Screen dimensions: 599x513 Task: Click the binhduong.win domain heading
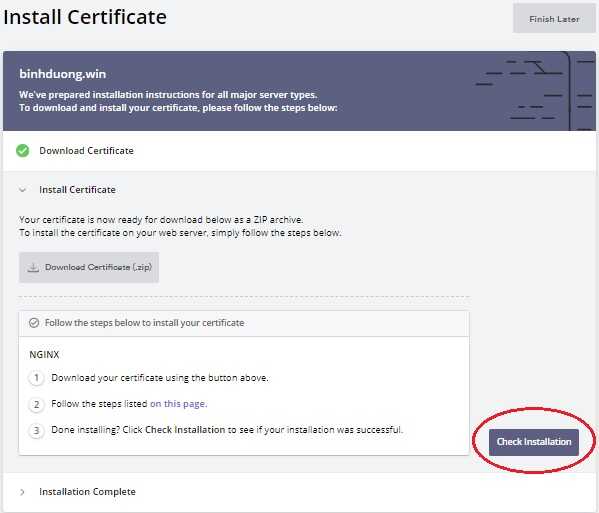[63, 74]
